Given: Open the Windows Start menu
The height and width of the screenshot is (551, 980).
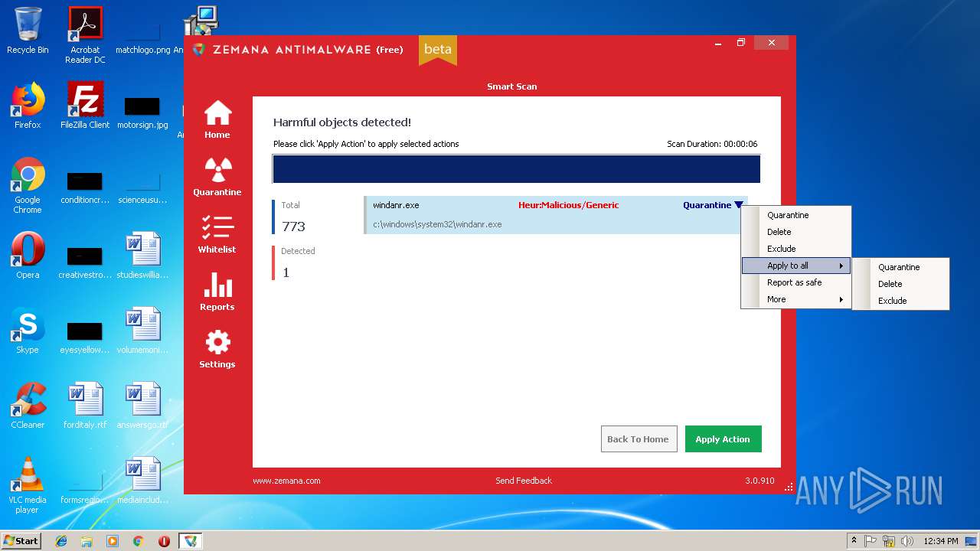Looking at the screenshot, I should (x=21, y=540).
